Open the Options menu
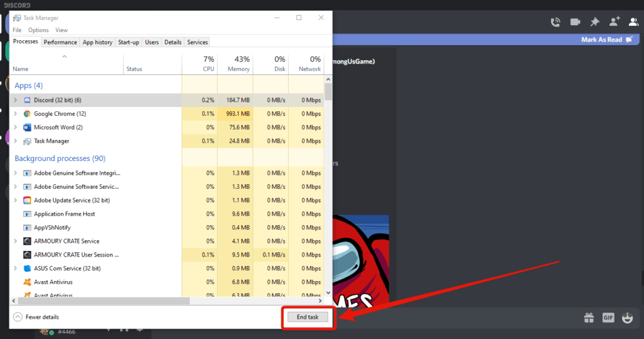Viewport: 644px width, 339px height. click(38, 30)
